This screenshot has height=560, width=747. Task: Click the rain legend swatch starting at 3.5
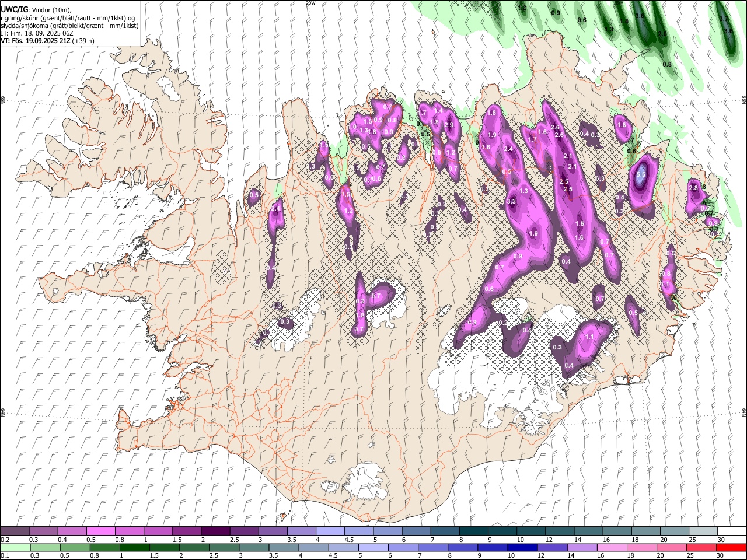283,547
